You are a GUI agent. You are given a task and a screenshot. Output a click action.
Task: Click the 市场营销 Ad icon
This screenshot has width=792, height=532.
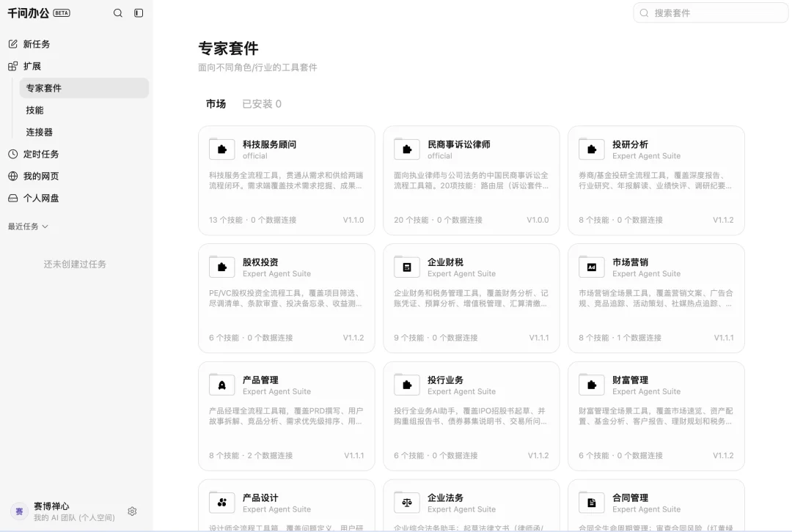point(592,267)
